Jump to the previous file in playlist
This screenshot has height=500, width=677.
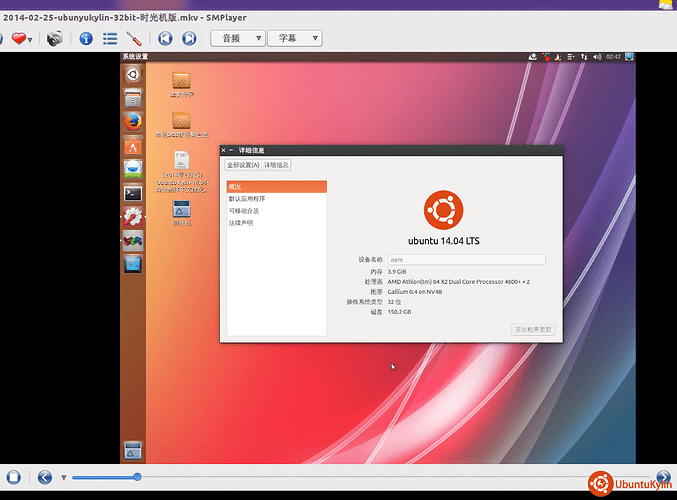pyautogui.click(x=165, y=38)
